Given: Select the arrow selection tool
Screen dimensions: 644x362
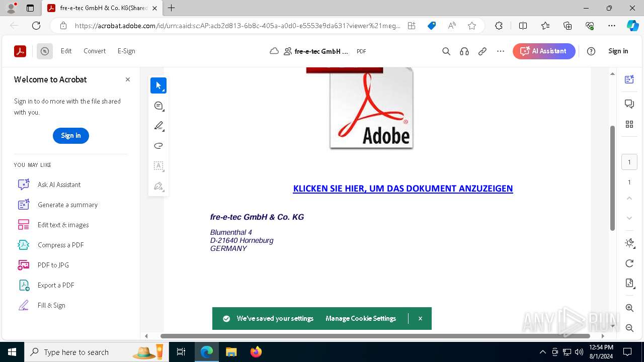Looking at the screenshot, I should click(158, 85).
